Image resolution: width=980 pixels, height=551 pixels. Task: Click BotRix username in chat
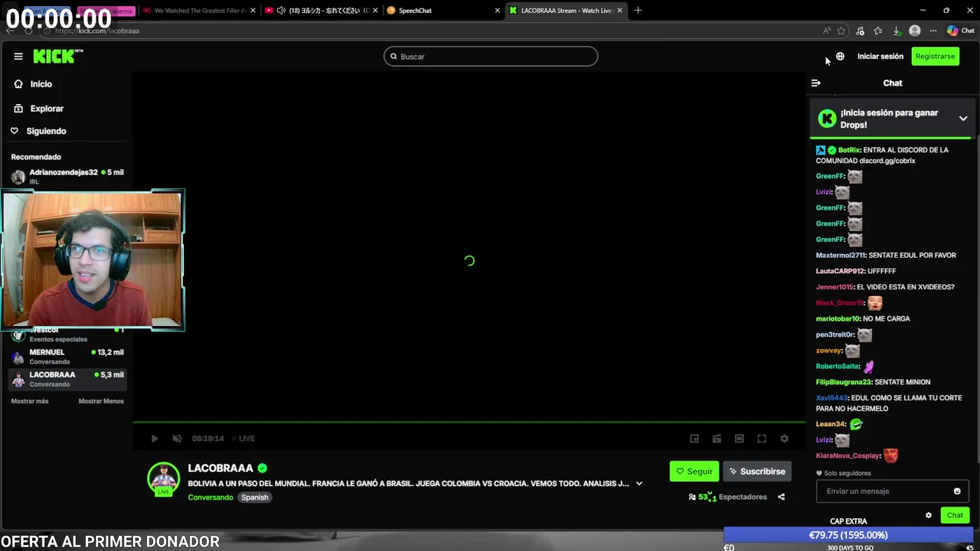tap(849, 150)
